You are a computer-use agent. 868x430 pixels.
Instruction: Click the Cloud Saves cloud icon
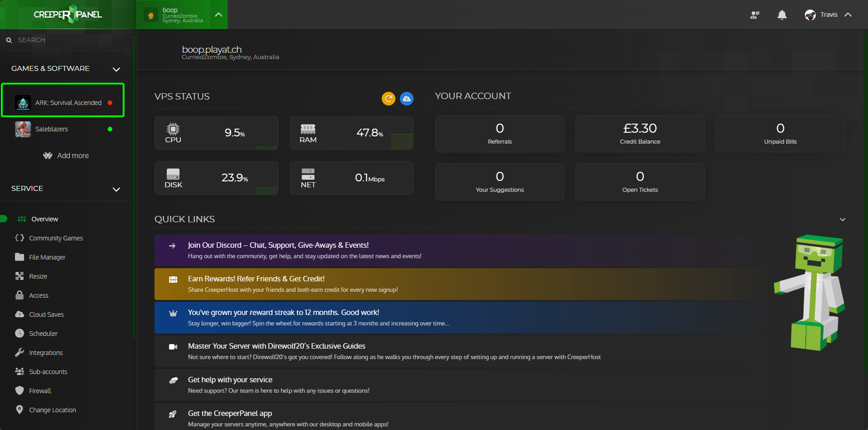[x=20, y=314]
